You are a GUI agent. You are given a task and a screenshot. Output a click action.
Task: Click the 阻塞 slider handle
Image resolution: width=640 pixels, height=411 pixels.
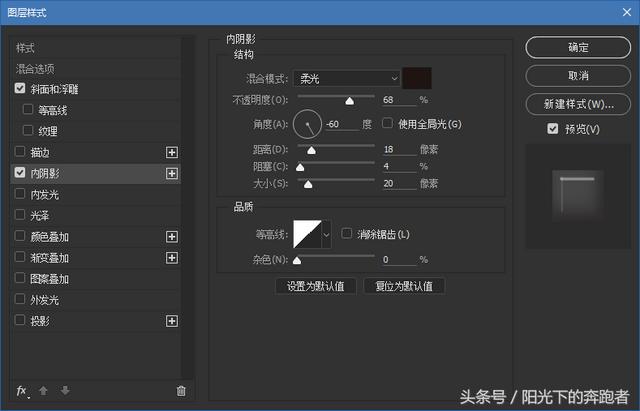click(x=300, y=167)
